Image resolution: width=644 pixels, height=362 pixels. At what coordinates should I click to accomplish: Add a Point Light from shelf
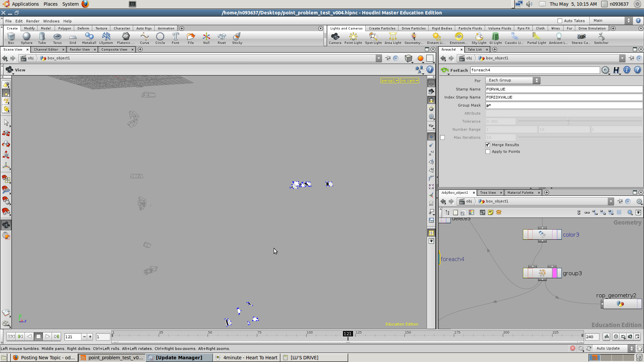click(353, 38)
